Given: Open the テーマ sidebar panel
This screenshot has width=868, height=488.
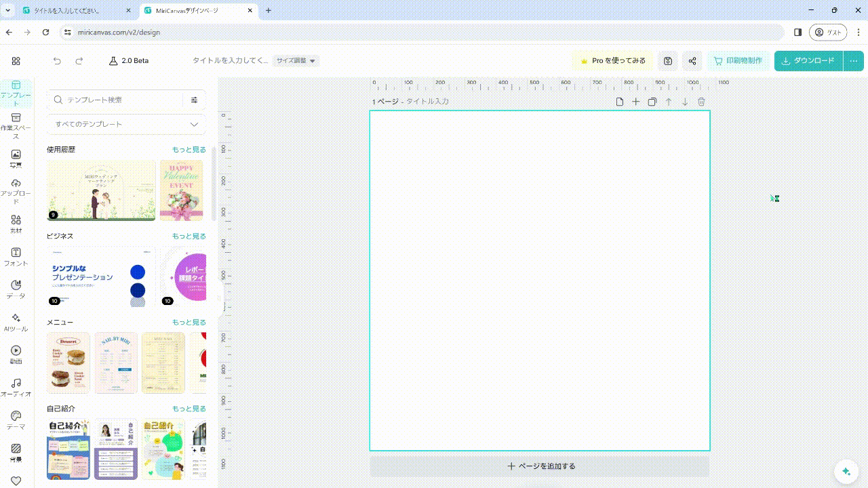Looking at the screenshot, I should point(16,418).
